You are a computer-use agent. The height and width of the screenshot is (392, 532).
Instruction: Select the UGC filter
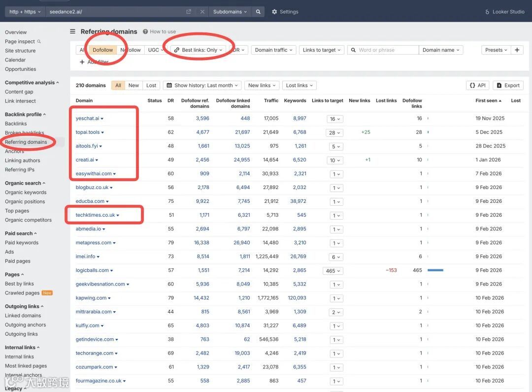click(155, 50)
